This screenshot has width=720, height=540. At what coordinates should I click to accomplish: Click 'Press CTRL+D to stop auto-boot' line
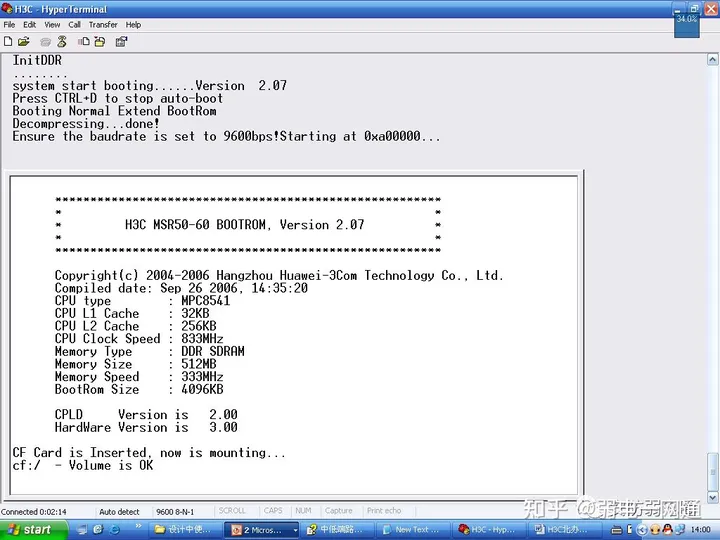click(x=118, y=98)
